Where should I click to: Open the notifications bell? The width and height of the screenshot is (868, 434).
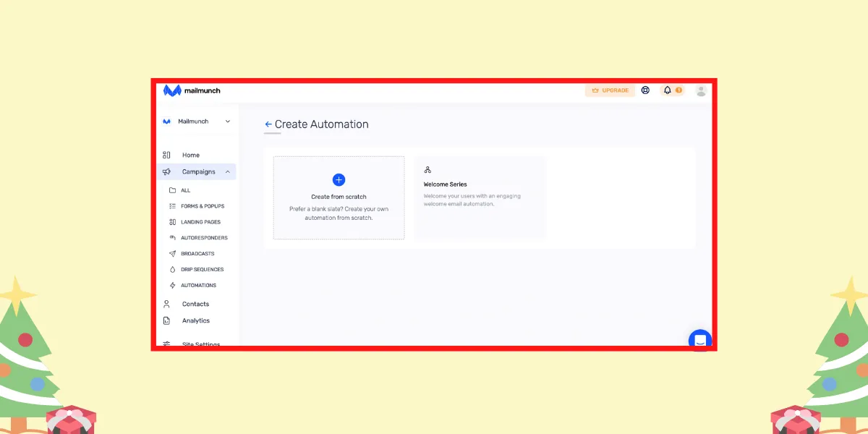pyautogui.click(x=668, y=90)
